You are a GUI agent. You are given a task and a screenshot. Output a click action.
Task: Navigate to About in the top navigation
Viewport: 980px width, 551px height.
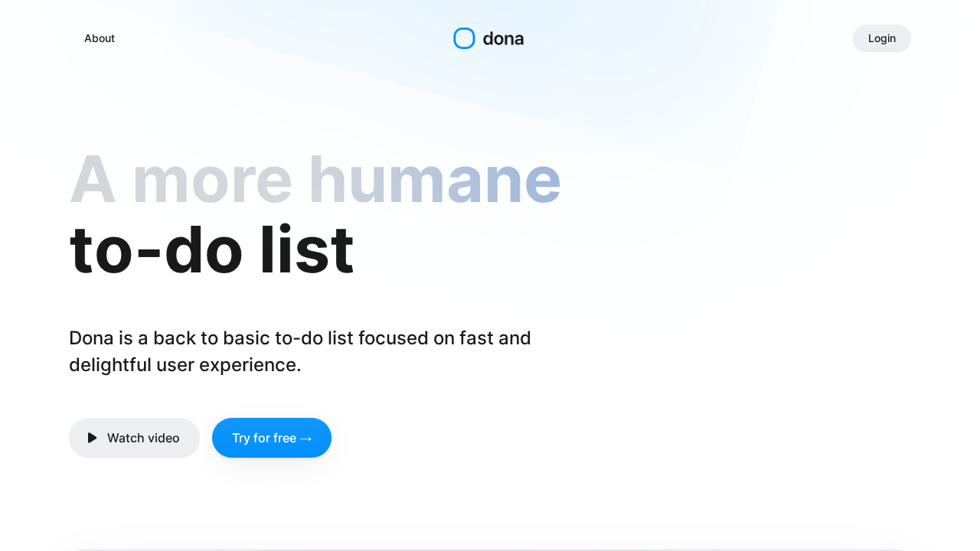(100, 38)
